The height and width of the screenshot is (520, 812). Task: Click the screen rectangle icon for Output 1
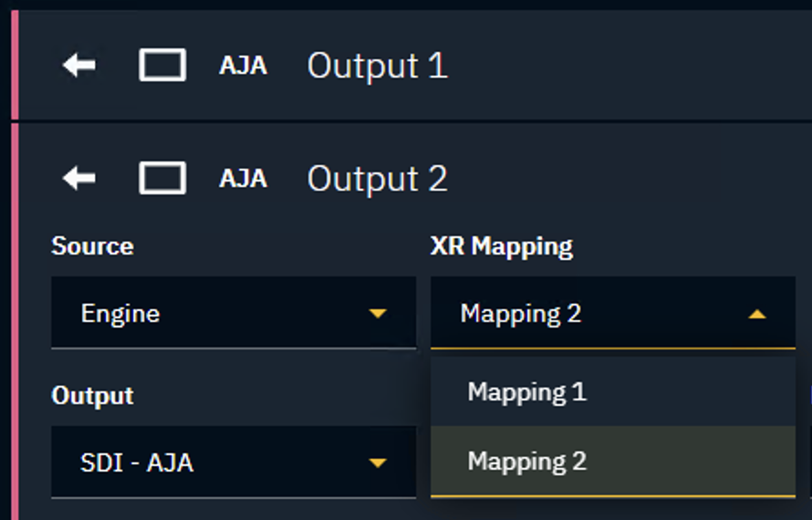tap(162, 66)
